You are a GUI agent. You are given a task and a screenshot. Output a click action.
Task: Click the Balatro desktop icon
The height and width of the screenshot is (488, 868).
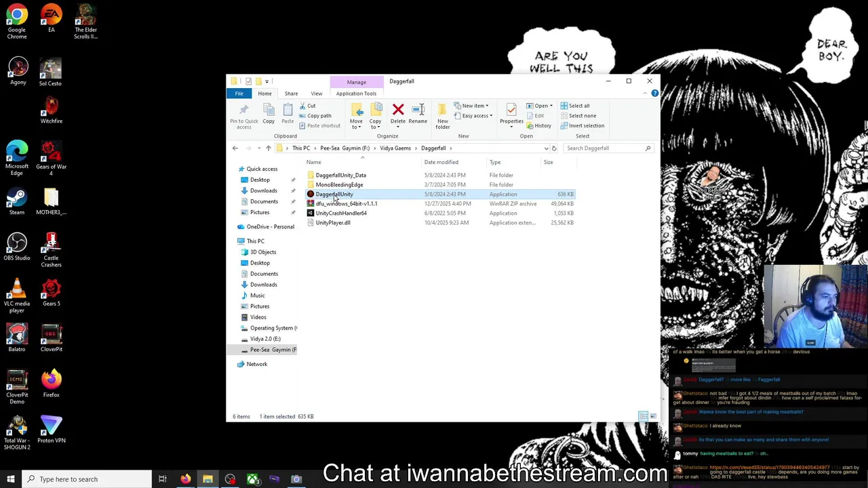(17, 338)
